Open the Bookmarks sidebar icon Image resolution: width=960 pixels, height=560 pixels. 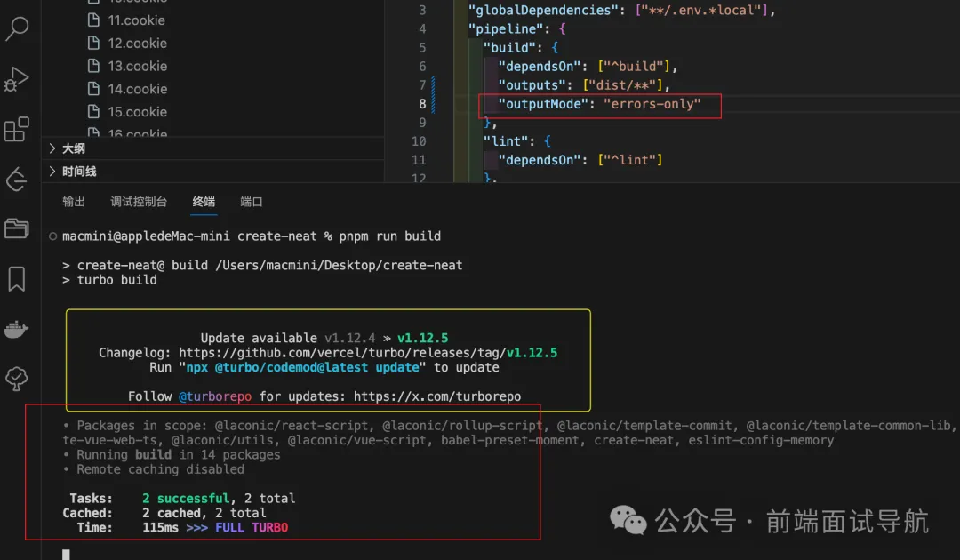(17, 279)
